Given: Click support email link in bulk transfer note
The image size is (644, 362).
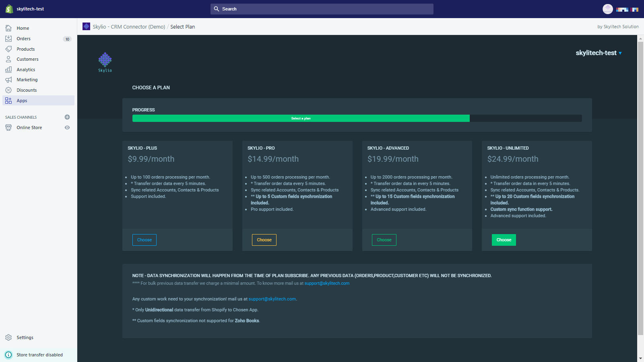Looking at the screenshot, I should point(327,283).
